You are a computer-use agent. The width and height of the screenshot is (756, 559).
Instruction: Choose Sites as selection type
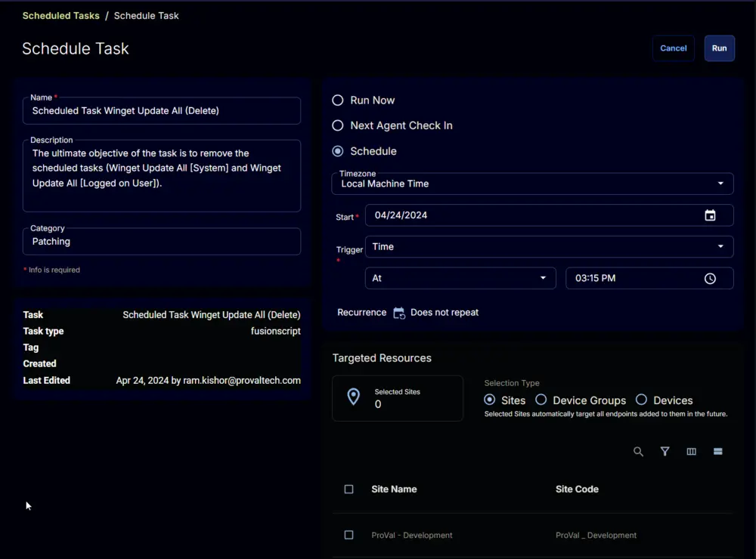[x=489, y=400]
